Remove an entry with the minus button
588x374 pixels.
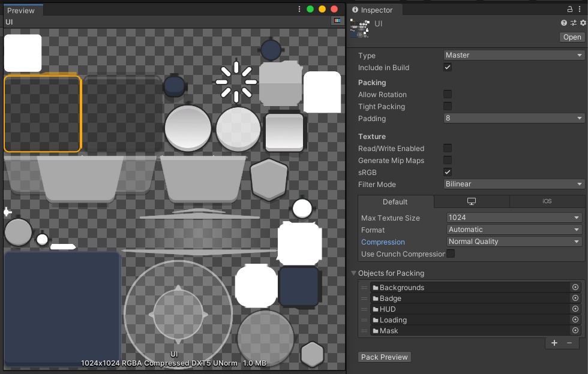coord(569,343)
